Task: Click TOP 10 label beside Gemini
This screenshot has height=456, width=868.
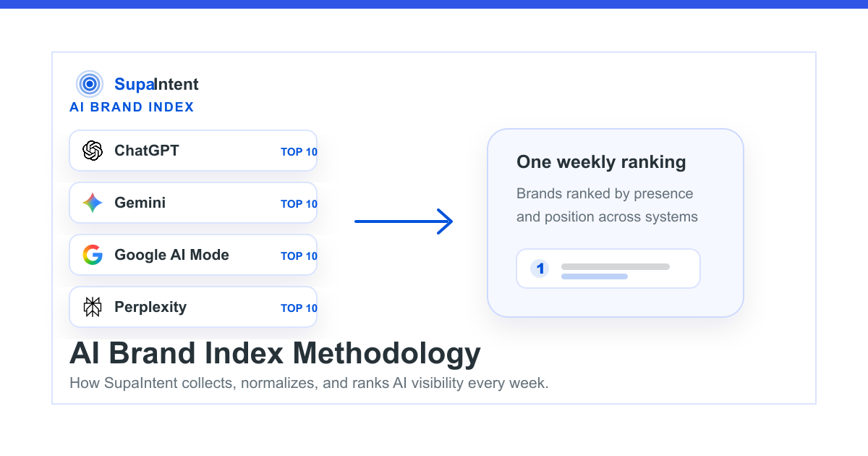Action: pos(299,204)
